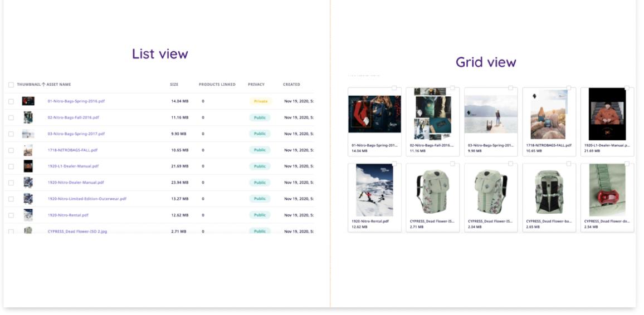The image size is (644, 315).
Task: Open grid thumbnail of 11.16 MB collage asset
Action: point(432,114)
